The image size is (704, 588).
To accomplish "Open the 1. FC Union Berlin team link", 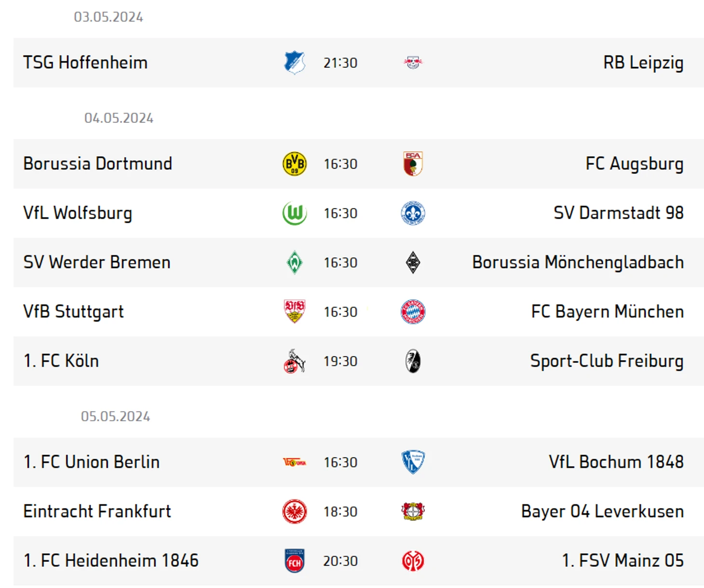I will (x=92, y=462).
